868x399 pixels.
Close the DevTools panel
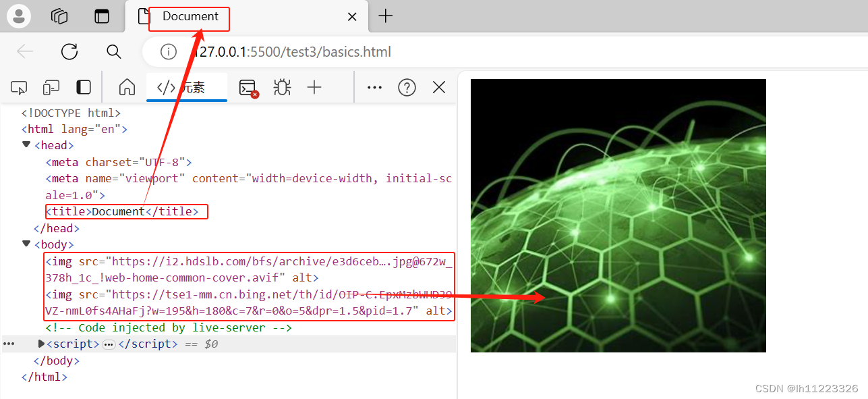[x=439, y=87]
